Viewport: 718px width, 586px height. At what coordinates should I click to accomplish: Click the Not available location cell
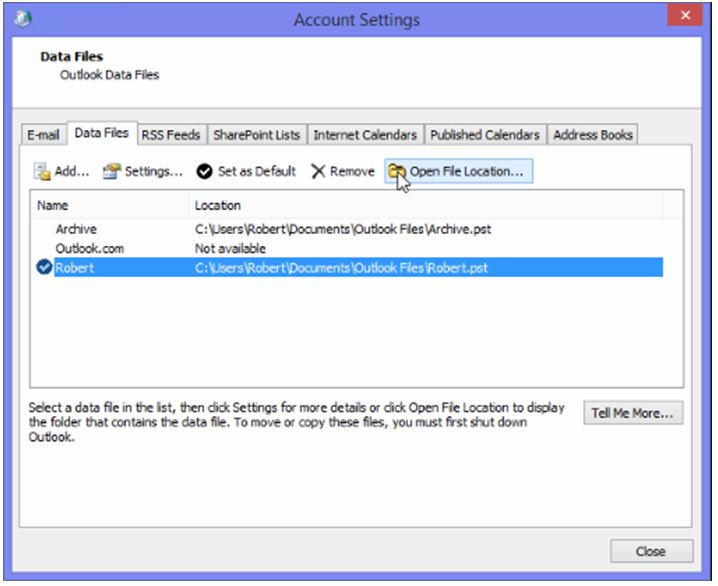tap(230, 249)
